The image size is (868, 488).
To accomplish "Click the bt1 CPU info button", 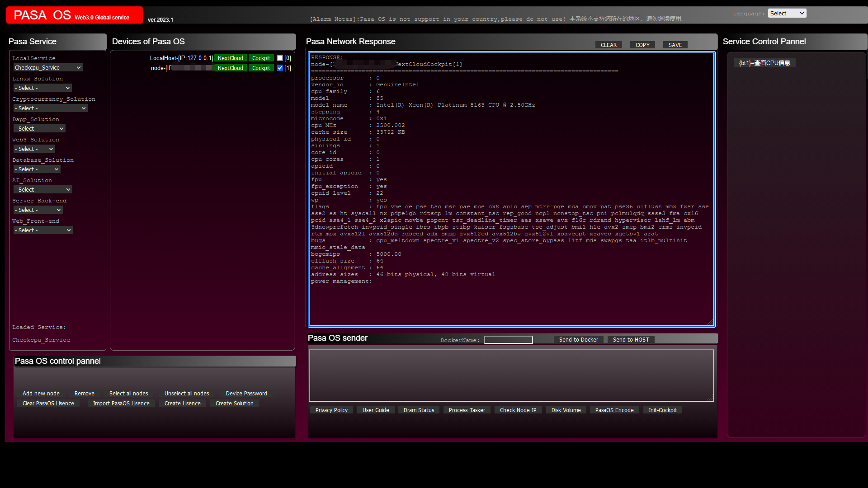I will (764, 63).
